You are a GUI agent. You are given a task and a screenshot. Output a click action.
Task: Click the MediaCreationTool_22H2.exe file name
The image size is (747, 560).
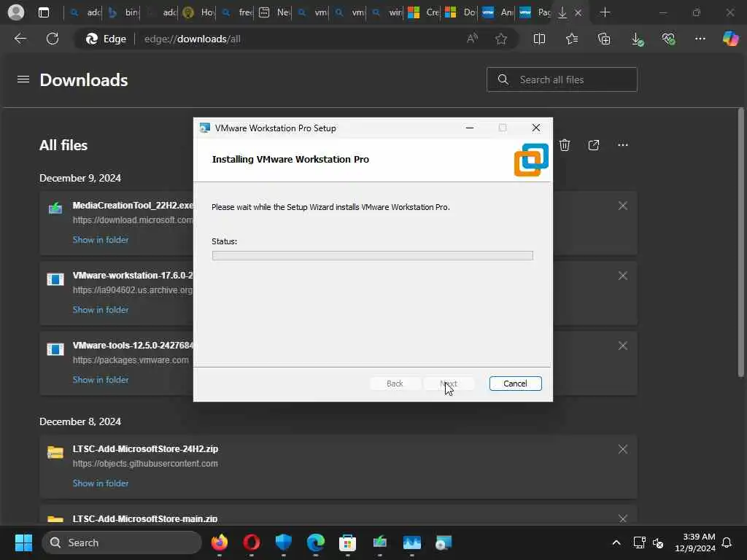pyautogui.click(x=133, y=205)
